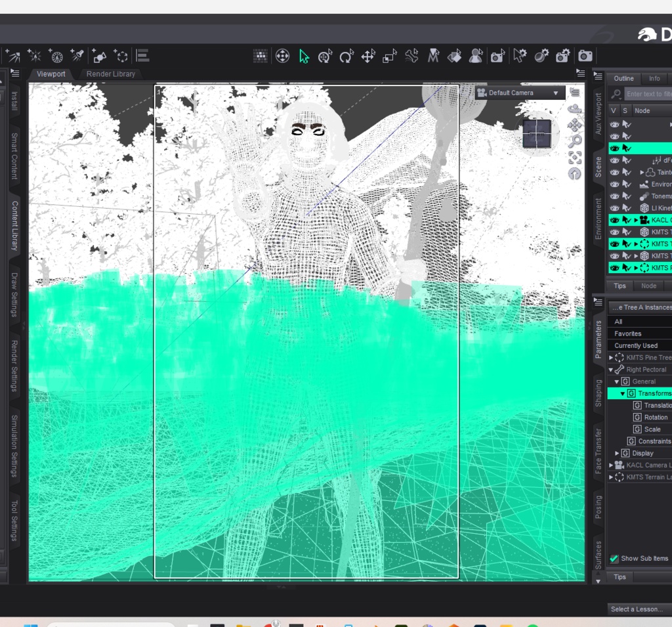Pick the Scale tool
Viewport: 672px width, 627px height.
[x=390, y=56]
